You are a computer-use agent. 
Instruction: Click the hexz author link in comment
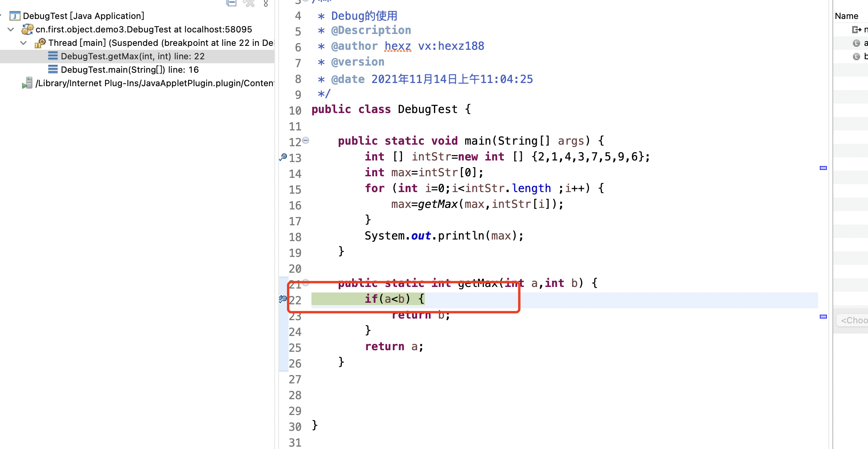tap(398, 46)
